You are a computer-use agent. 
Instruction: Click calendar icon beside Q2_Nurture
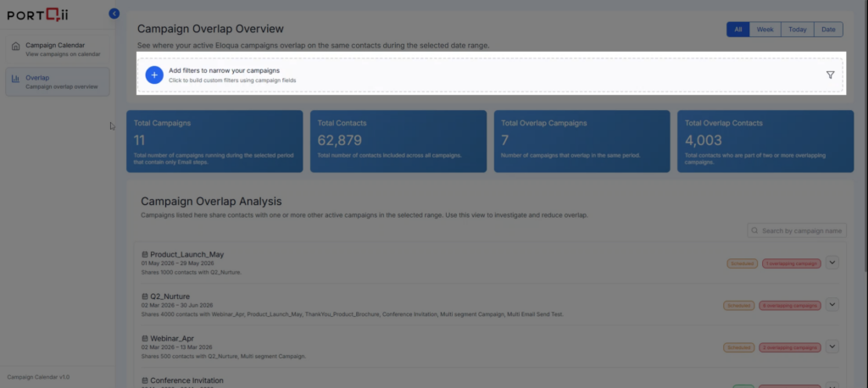click(145, 297)
